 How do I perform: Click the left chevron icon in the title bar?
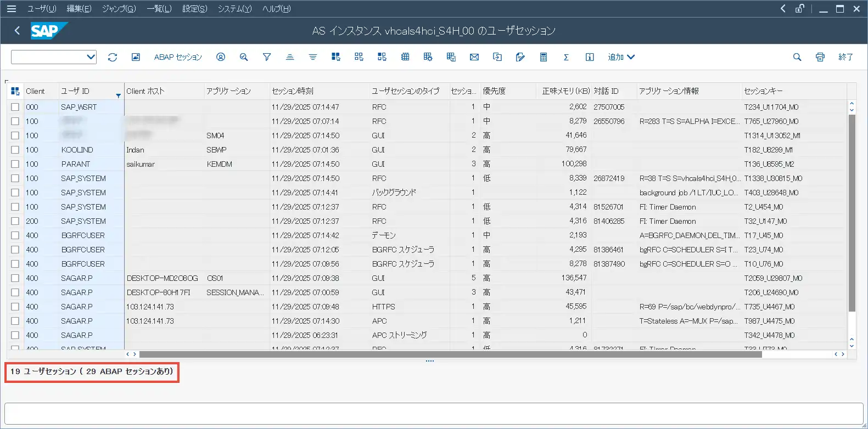click(x=783, y=9)
